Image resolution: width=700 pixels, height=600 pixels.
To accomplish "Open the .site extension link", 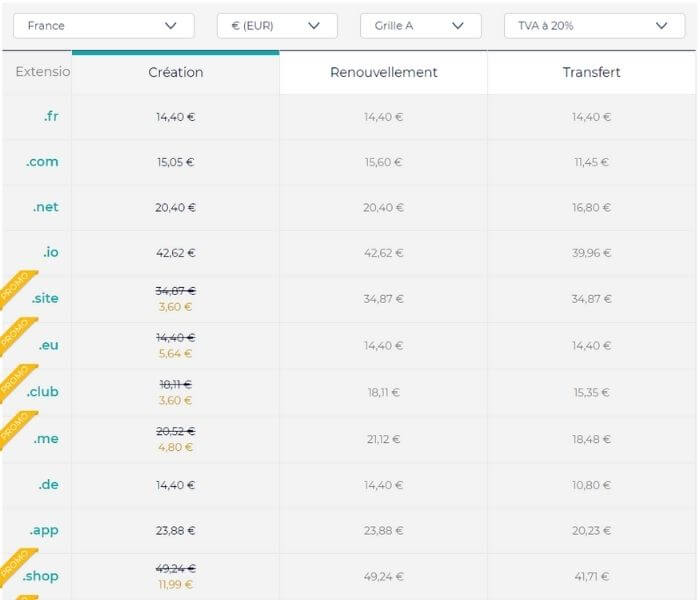I will tap(45, 299).
